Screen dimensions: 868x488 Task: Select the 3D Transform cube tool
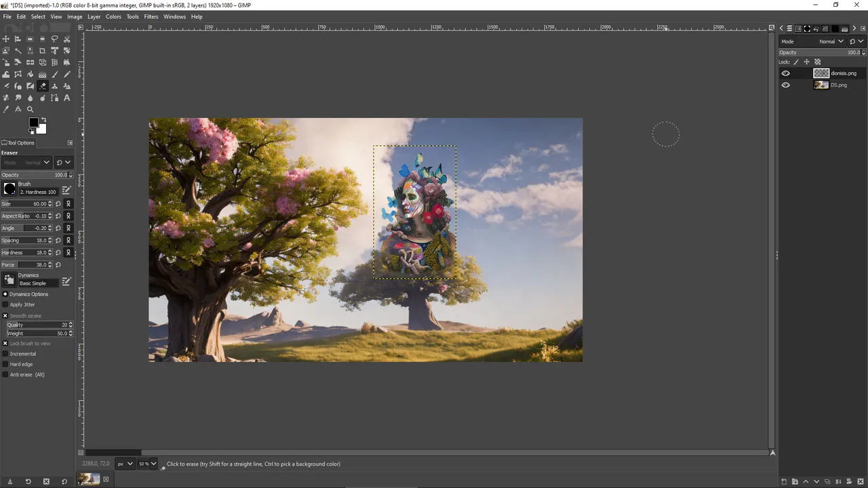(42, 62)
